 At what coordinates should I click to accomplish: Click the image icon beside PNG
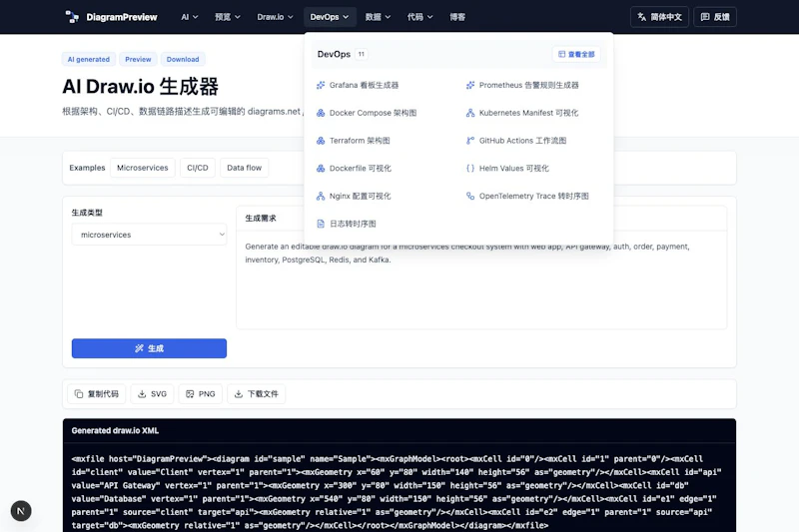[x=190, y=394]
